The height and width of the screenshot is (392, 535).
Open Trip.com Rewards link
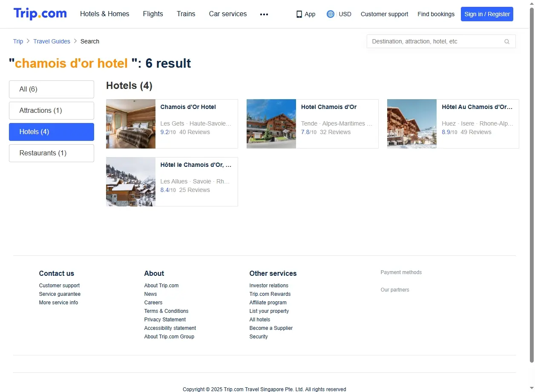(x=270, y=294)
